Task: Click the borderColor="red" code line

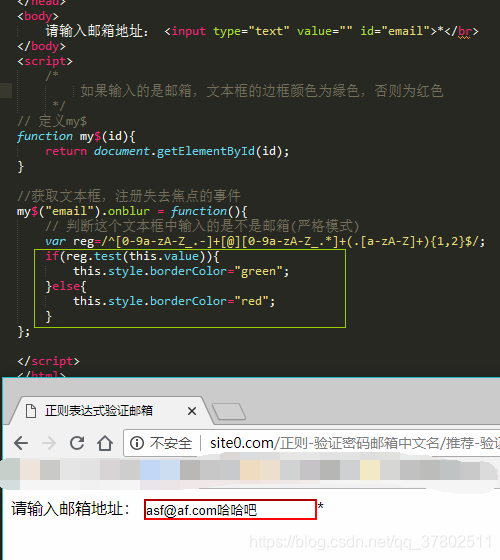Action: pos(174,301)
